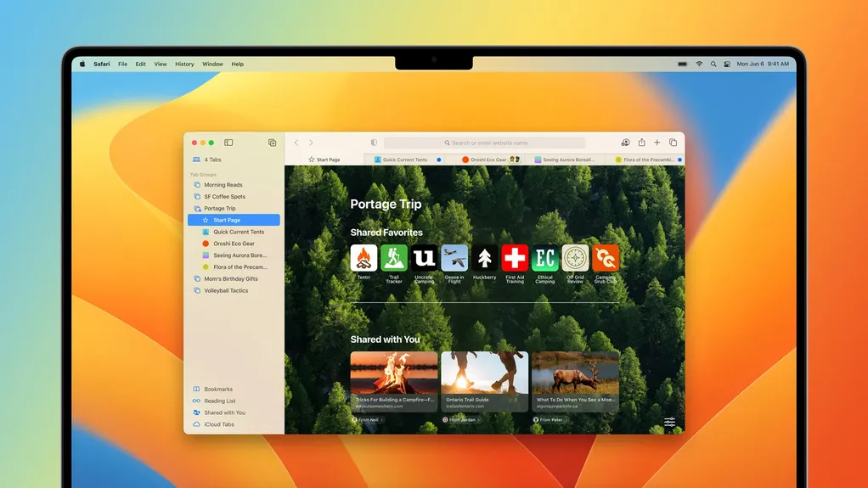This screenshot has height=488, width=868.
Task: Open Shared with You in sidebar
Action: click(224, 412)
